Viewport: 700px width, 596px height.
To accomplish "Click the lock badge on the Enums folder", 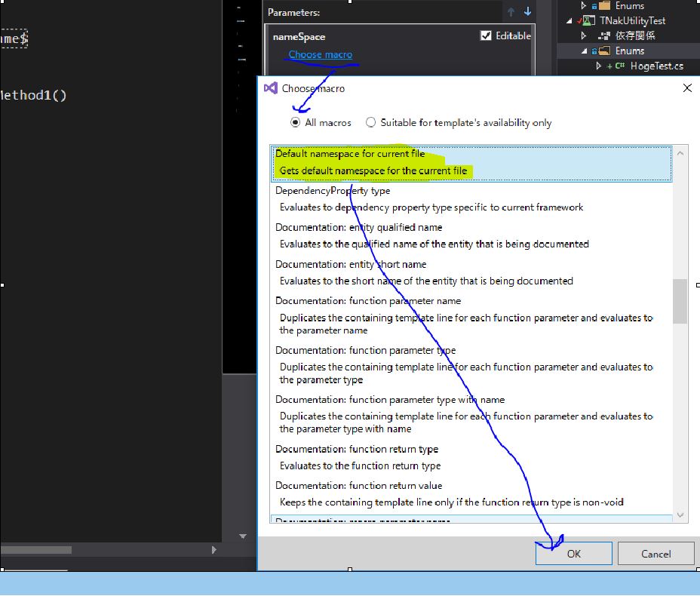I will tap(594, 51).
